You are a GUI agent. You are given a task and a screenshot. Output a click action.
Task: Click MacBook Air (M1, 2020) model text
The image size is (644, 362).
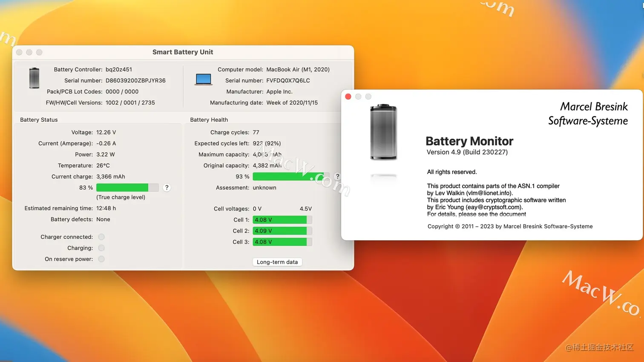tap(298, 69)
